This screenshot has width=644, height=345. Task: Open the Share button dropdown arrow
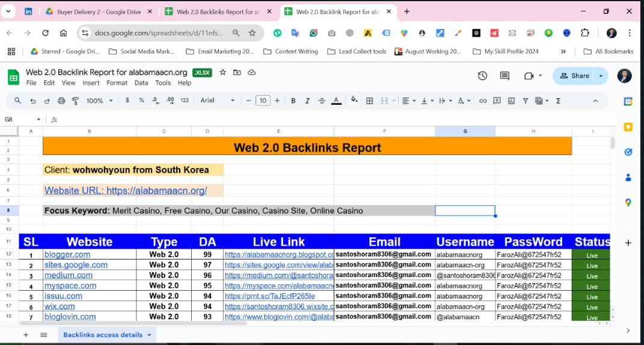601,76
